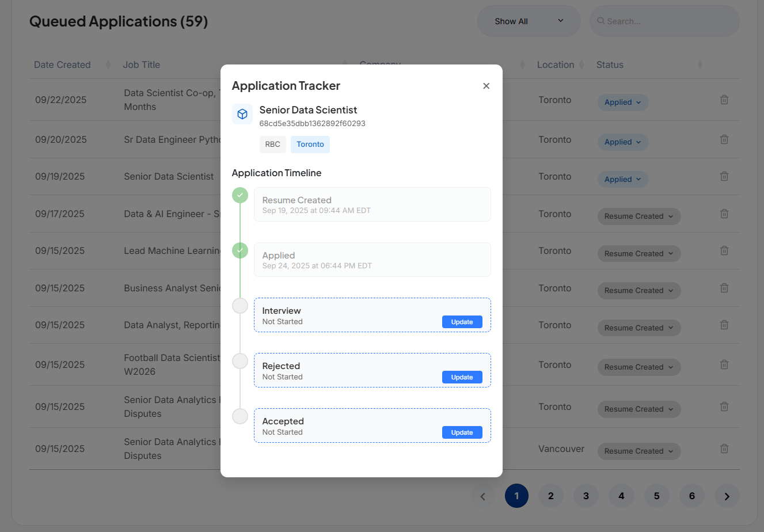Jump to page 6
Screen dimensions: 764x532
click(691, 496)
